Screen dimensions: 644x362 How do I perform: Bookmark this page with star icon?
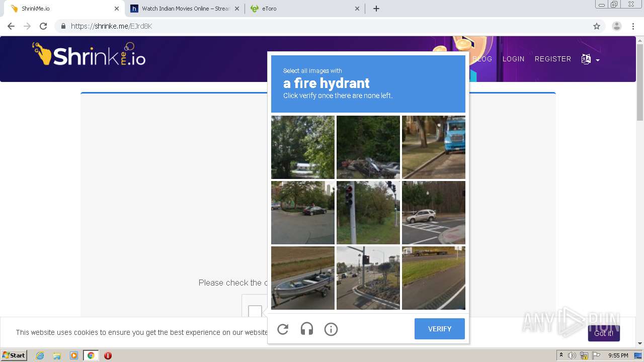pyautogui.click(x=597, y=26)
